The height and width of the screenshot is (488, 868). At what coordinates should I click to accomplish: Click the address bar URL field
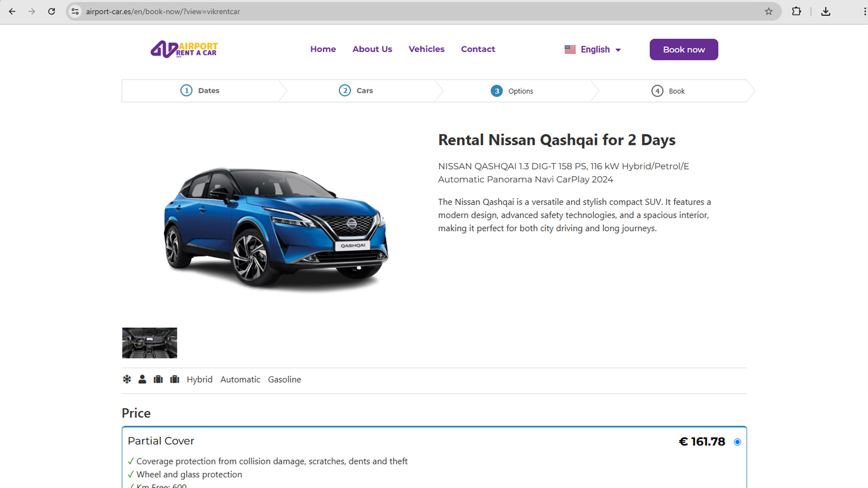coord(423,12)
